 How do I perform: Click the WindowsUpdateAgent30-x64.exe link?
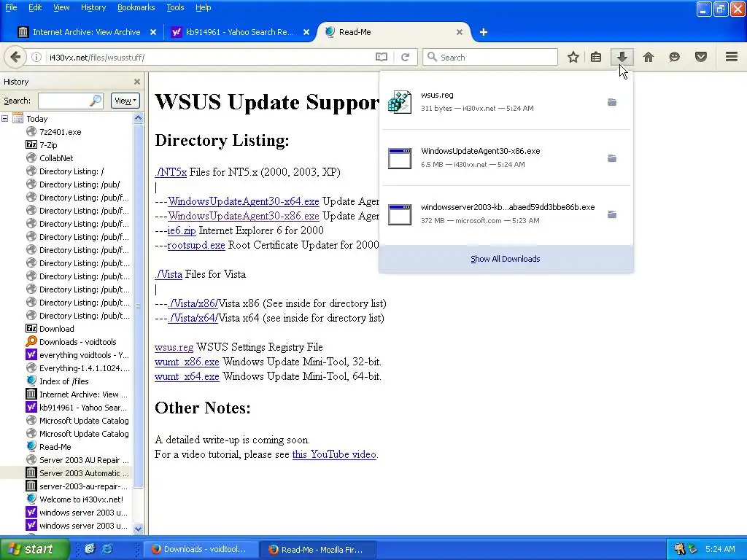pyautogui.click(x=244, y=201)
